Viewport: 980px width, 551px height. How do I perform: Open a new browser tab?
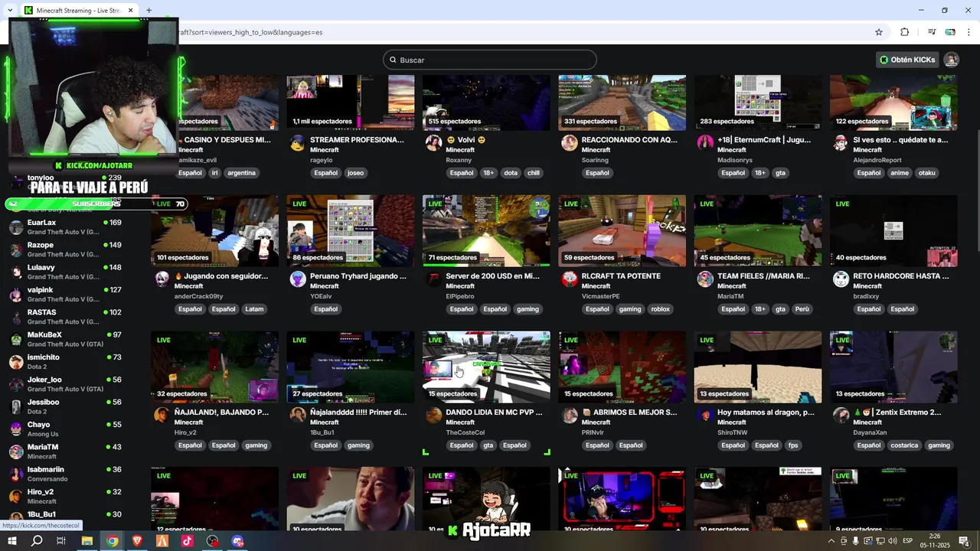[x=149, y=11]
